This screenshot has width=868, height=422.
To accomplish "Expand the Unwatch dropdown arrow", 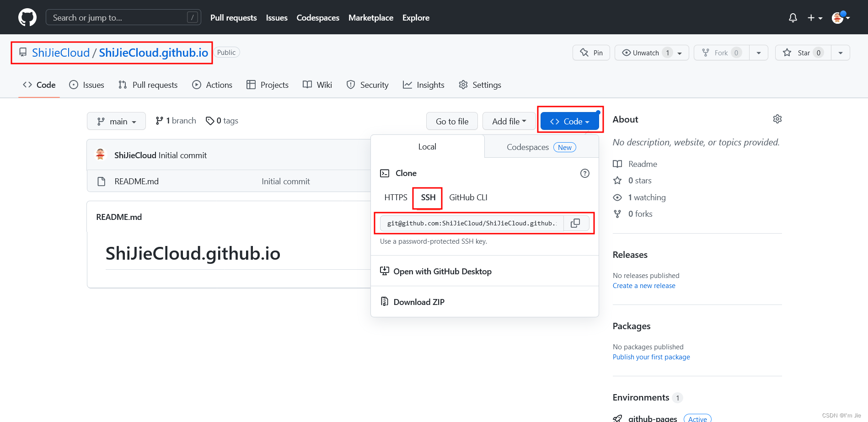I will 680,53.
